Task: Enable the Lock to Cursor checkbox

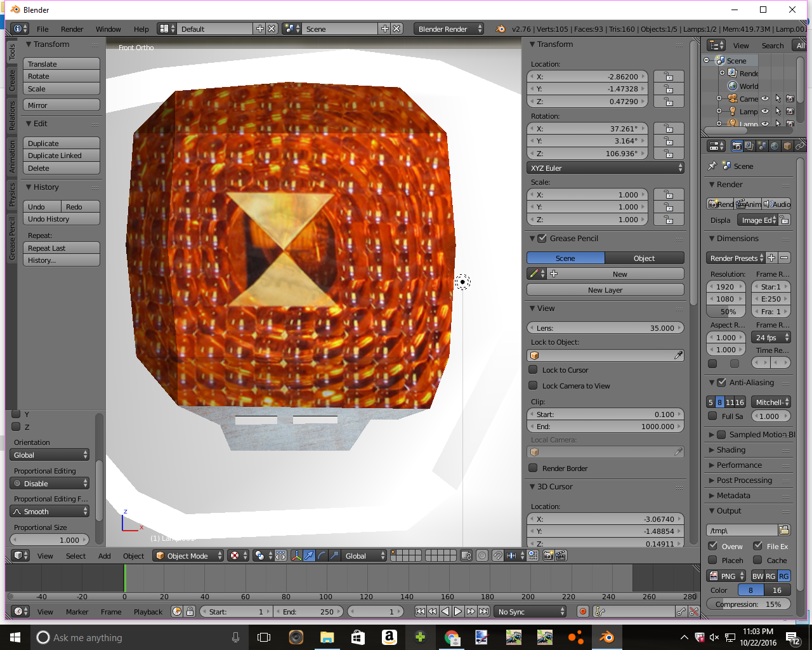Action: tap(534, 370)
